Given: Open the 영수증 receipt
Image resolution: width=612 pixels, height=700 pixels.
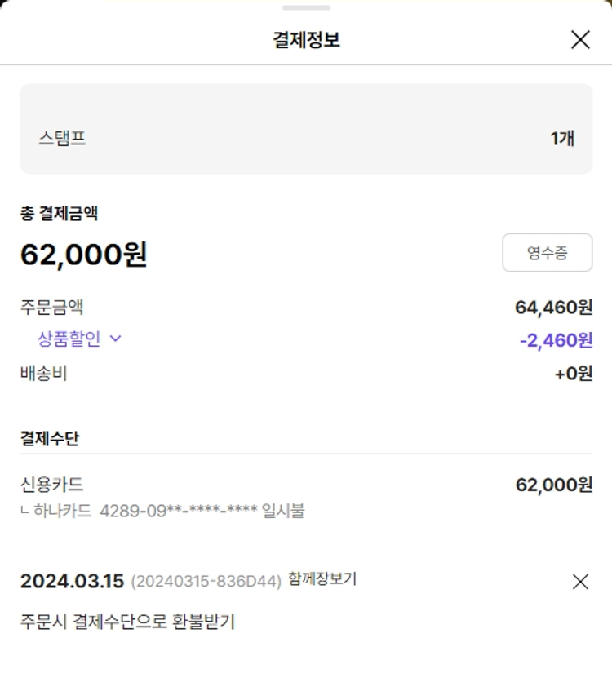Looking at the screenshot, I should (547, 253).
